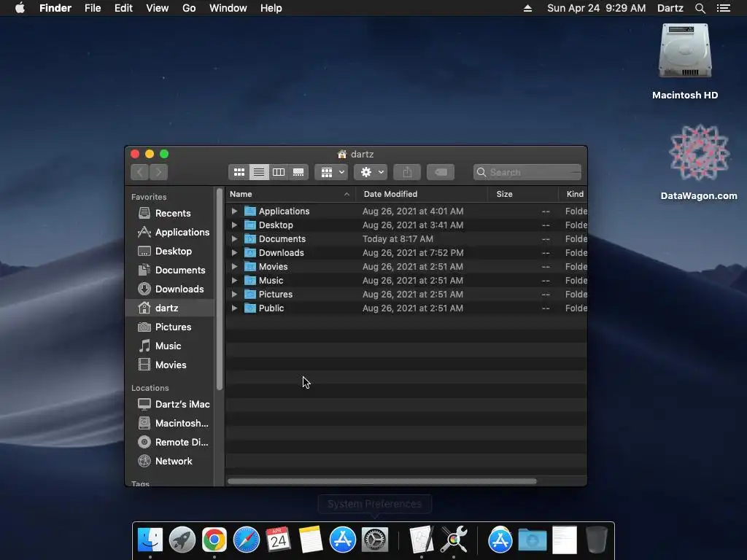Open the Apple menu
This screenshot has width=747, height=560.
(20, 8)
